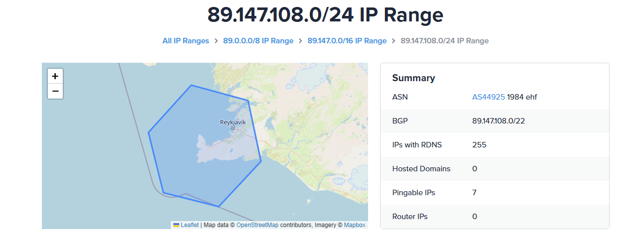Image resolution: width=644 pixels, height=243 pixels.
Task: Open the Leaflet attribution link
Action: pyautogui.click(x=189, y=225)
